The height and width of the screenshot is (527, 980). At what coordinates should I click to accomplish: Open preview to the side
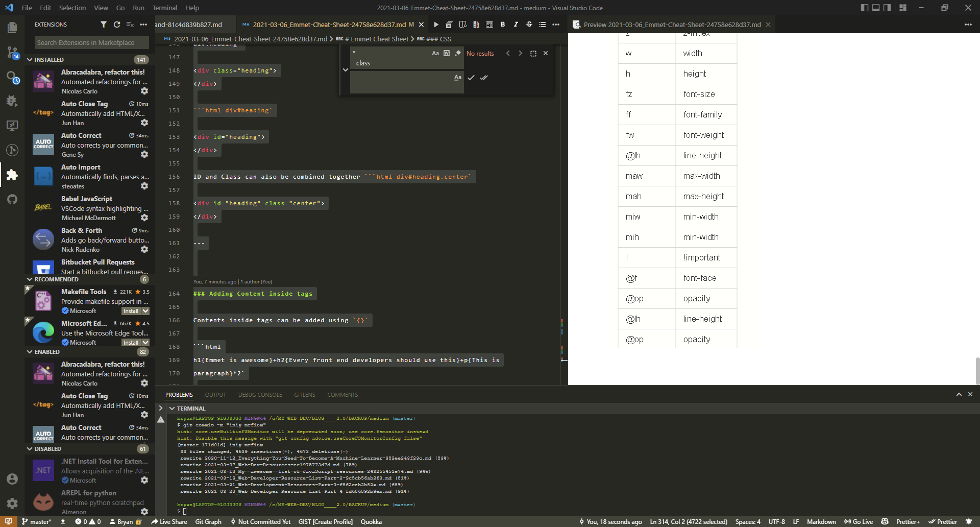[x=462, y=25]
